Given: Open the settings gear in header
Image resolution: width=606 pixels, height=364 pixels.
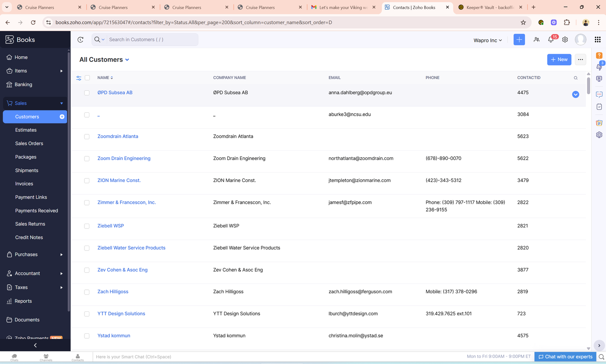Looking at the screenshot, I should point(565,40).
